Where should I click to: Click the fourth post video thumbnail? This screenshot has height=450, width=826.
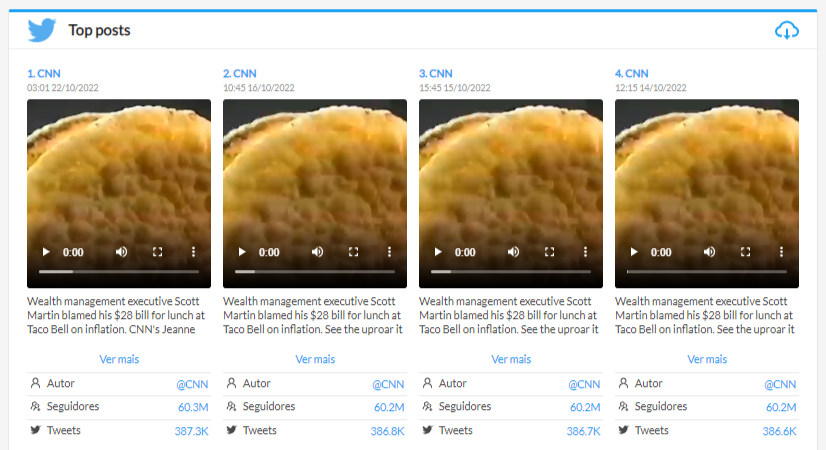(707, 170)
